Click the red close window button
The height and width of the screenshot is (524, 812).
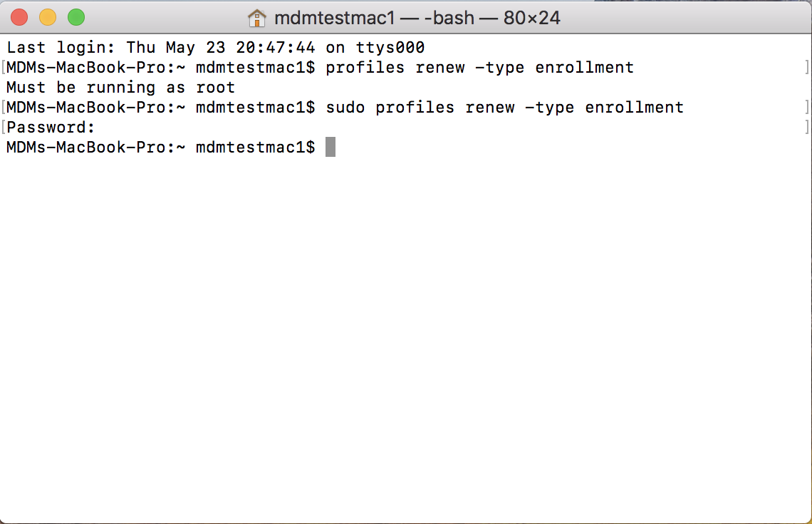click(19, 18)
